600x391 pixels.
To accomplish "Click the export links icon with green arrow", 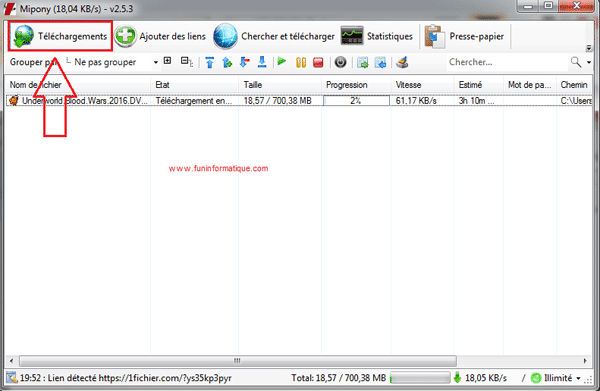I will coord(362,62).
